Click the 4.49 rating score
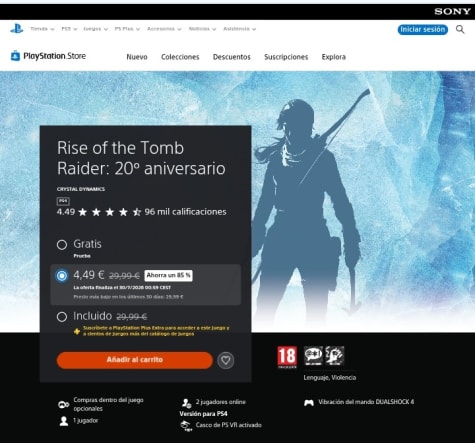Viewport: 475px width, 443px height. click(x=66, y=212)
